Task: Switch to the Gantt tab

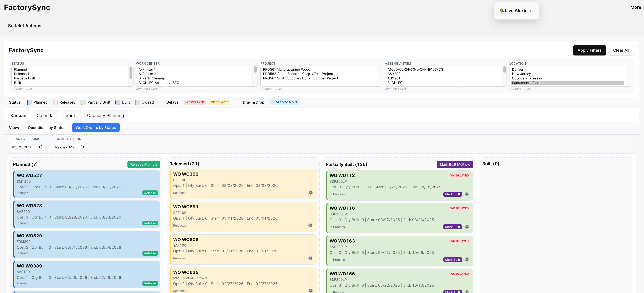Action: (x=71, y=115)
